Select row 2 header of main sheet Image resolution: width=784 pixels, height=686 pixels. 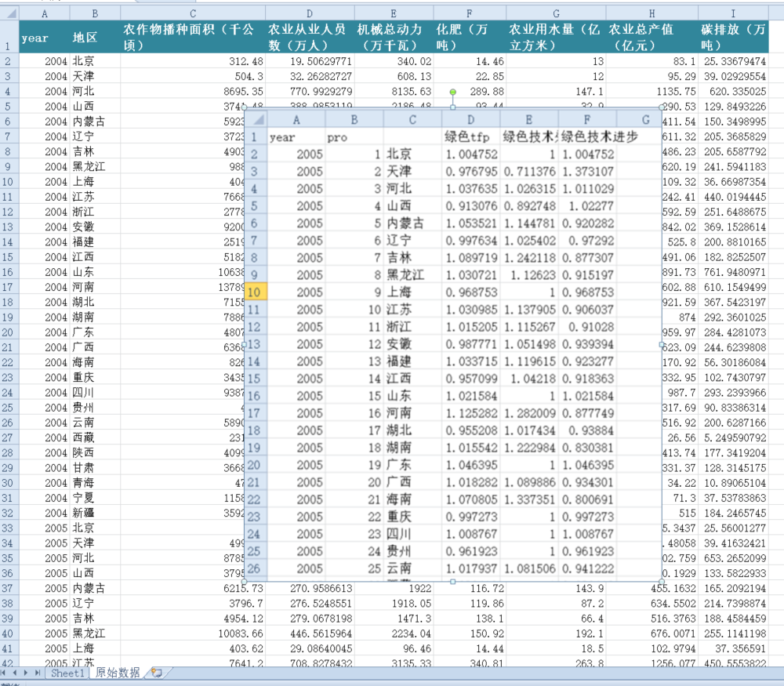coord(9,61)
